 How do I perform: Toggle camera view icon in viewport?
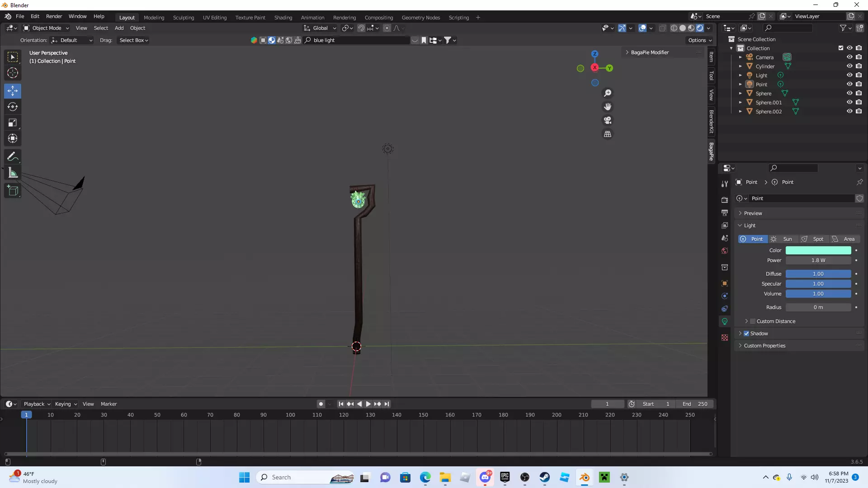[x=608, y=120]
